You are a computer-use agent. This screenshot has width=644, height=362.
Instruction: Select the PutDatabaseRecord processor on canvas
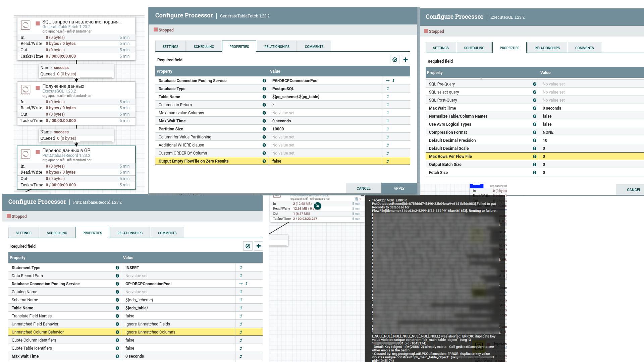point(76,168)
